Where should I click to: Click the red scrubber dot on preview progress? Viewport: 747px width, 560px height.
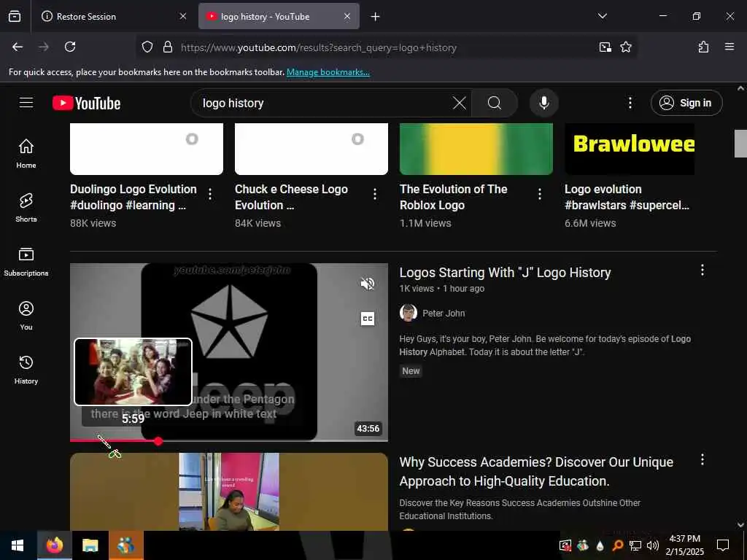pos(158,441)
